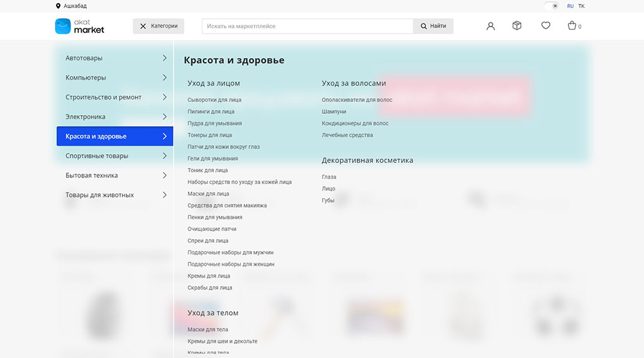Select Красота и здоровье menu label
This screenshot has width=644, height=358.
(x=96, y=137)
